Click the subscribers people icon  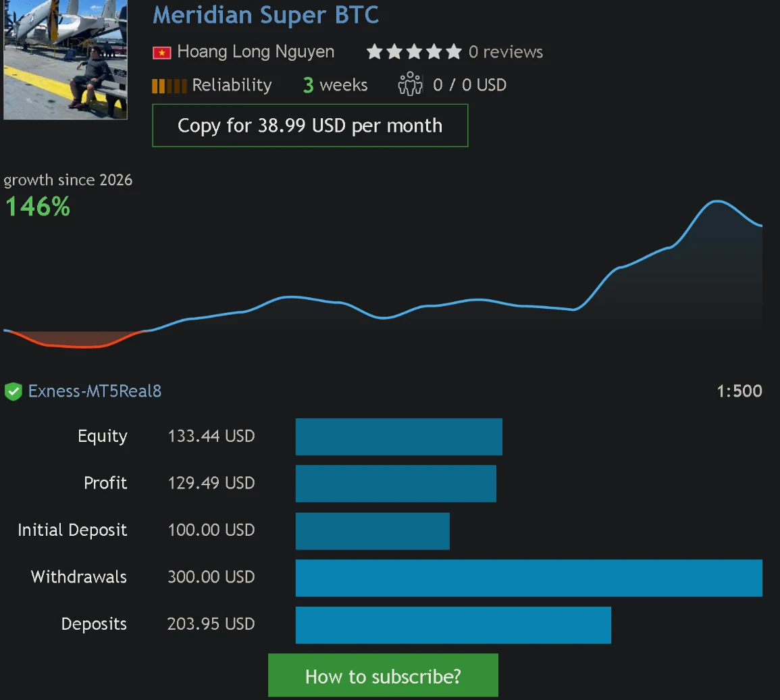click(410, 84)
